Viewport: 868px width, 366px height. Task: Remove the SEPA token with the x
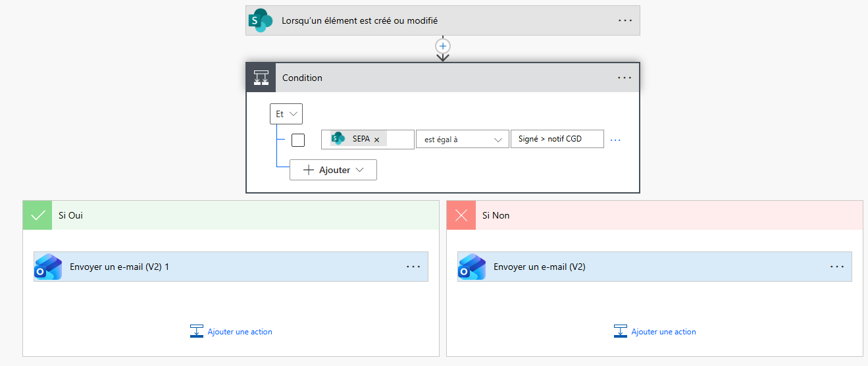click(x=376, y=140)
